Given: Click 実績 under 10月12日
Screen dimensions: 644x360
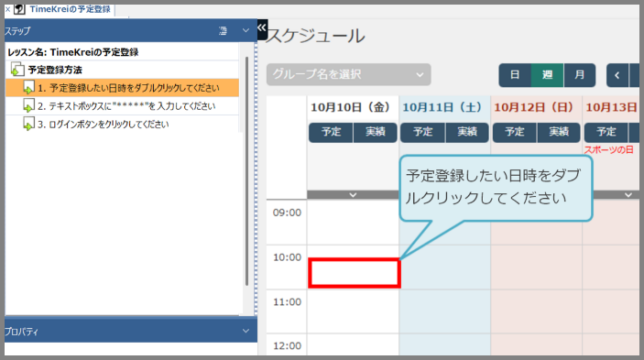Looking at the screenshot, I should pyautogui.click(x=559, y=132).
